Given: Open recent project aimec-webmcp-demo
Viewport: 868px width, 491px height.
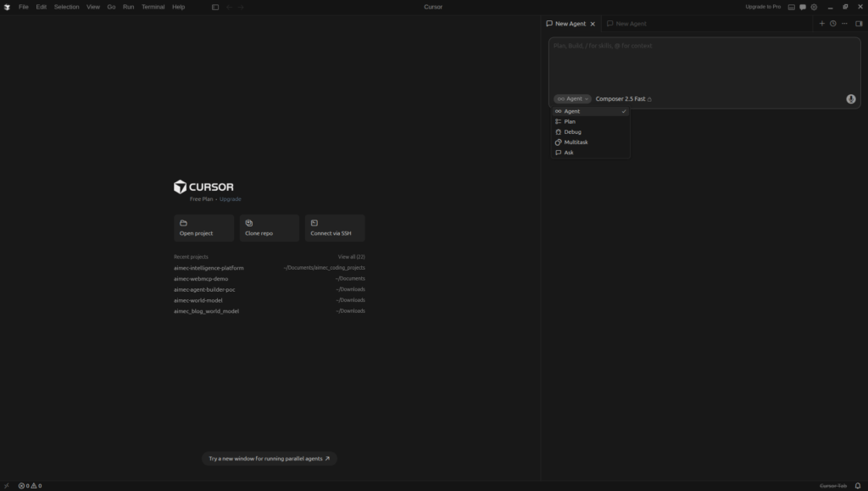Looking at the screenshot, I should [270, 279].
